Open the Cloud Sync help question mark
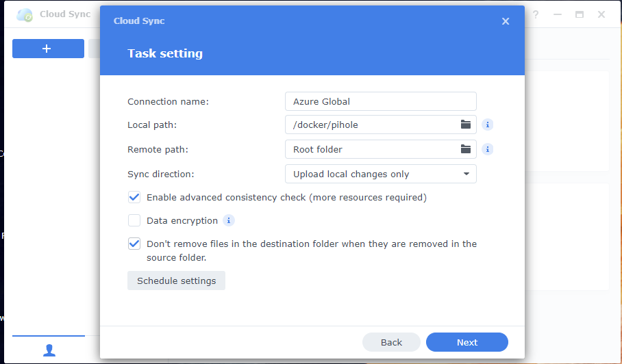Image resolution: width=622 pixels, height=364 pixels. [x=536, y=14]
